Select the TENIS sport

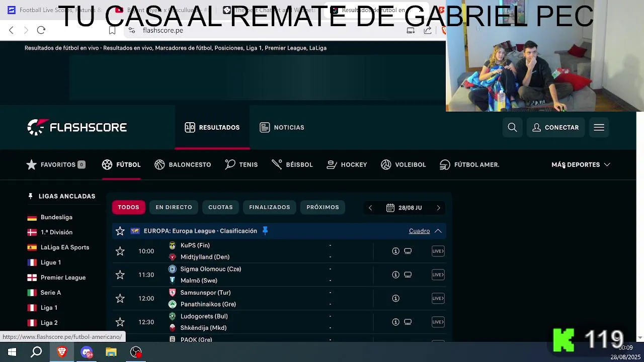click(x=242, y=164)
